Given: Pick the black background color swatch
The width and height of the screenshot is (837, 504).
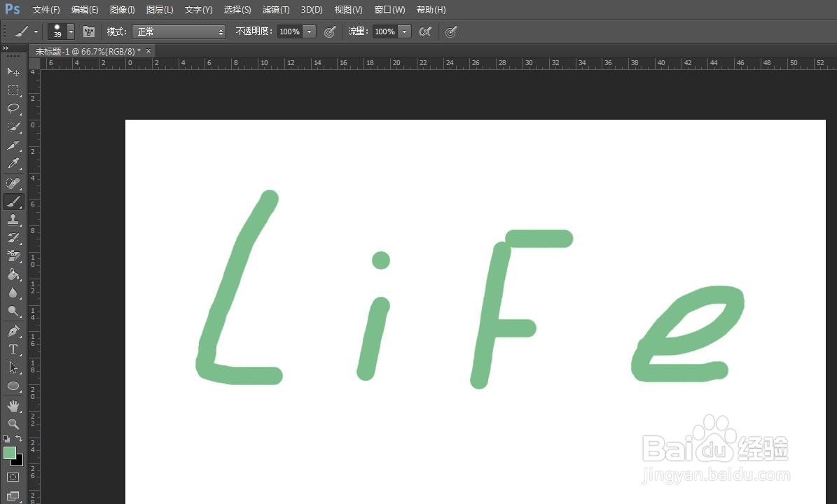Looking at the screenshot, I should pos(19,461).
